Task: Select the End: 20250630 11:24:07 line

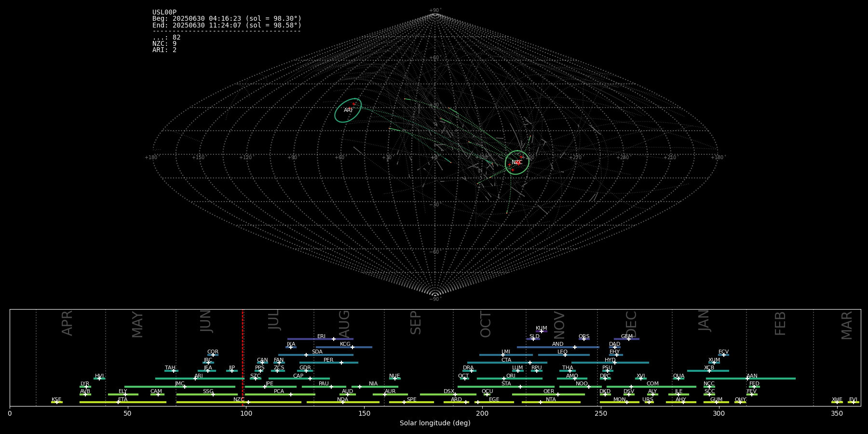Action: (x=227, y=25)
